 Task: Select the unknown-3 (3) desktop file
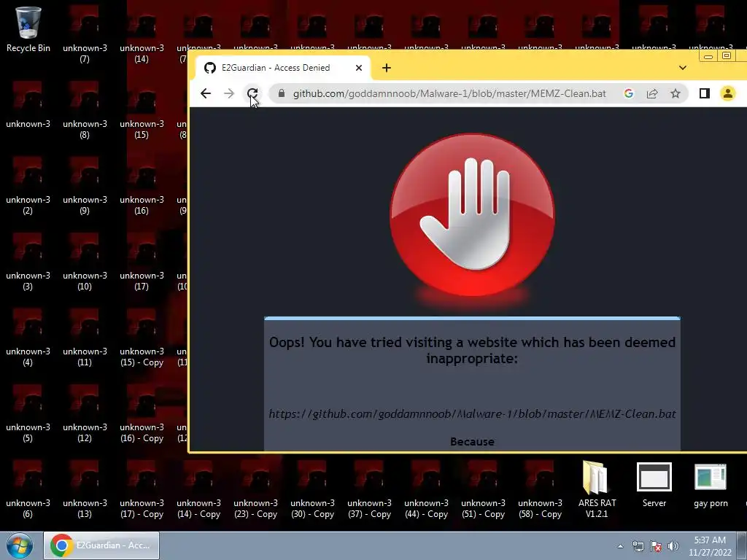[x=28, y=262]
